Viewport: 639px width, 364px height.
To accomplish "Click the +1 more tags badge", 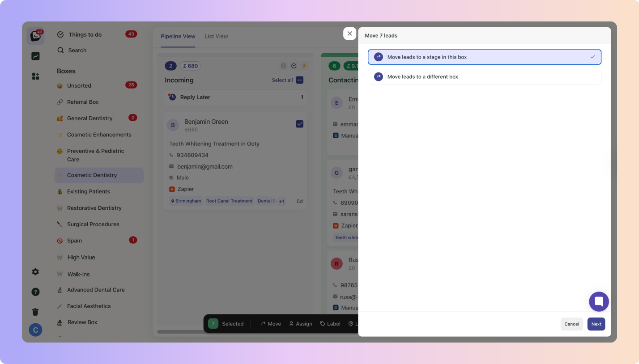I will point(281,201).
